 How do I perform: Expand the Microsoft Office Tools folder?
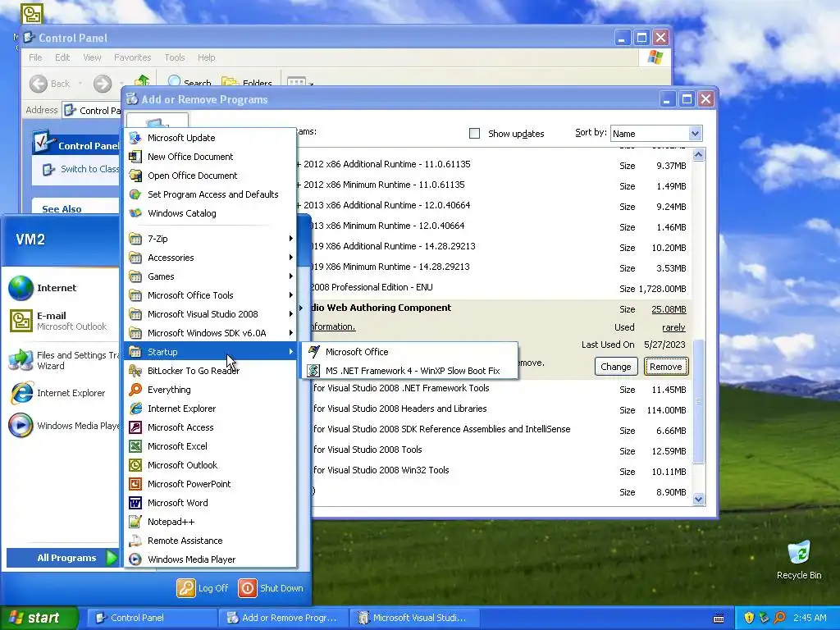click(210, 295)
